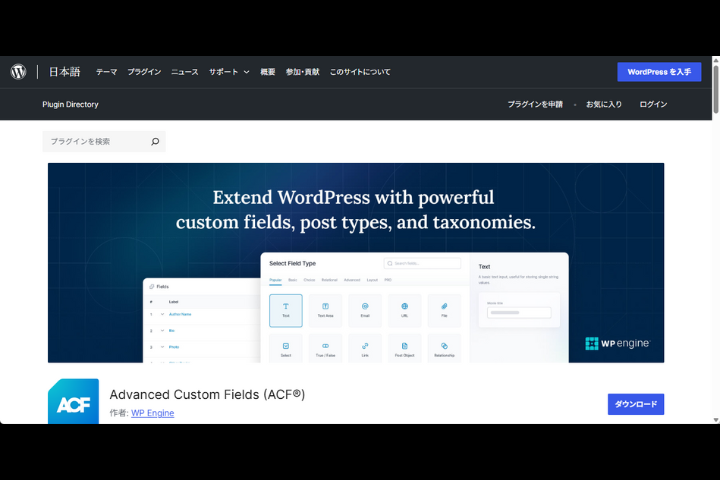The width and height of the screenshot is (720, 480).
Task: Open the プラグイン menu item
Action: pos(144,72)
